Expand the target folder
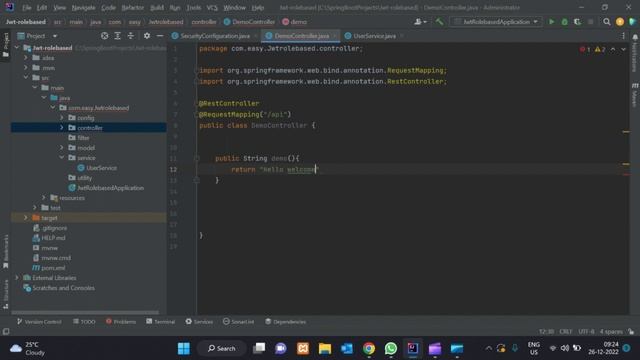640x360 pixels. (x=26, y=218)
